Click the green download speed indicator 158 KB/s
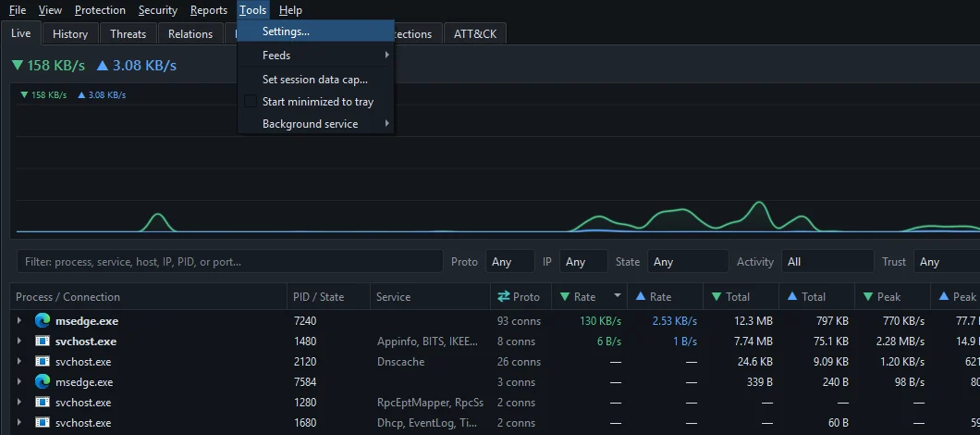This screenshot has height=435, width=980. click(48, 65)
